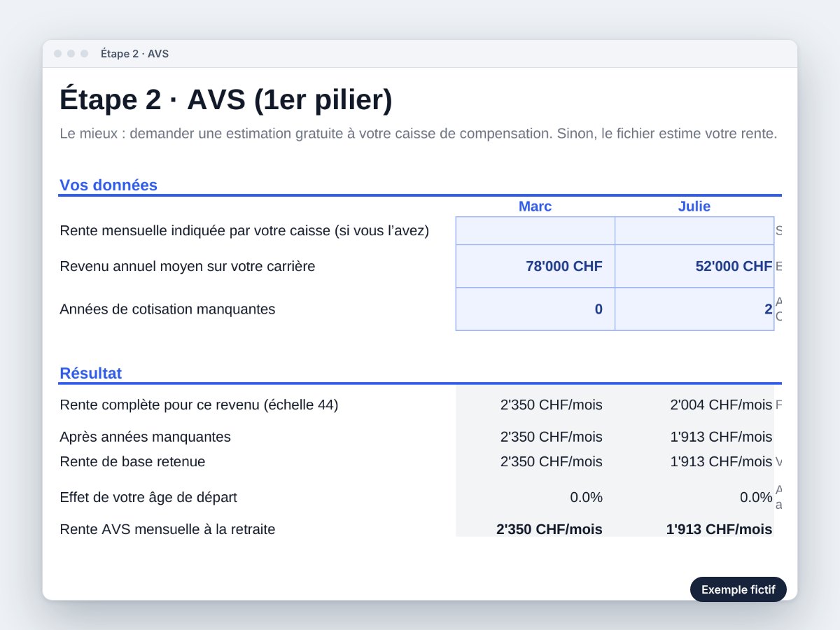Click the first gray window control dot

coord(58,53)
